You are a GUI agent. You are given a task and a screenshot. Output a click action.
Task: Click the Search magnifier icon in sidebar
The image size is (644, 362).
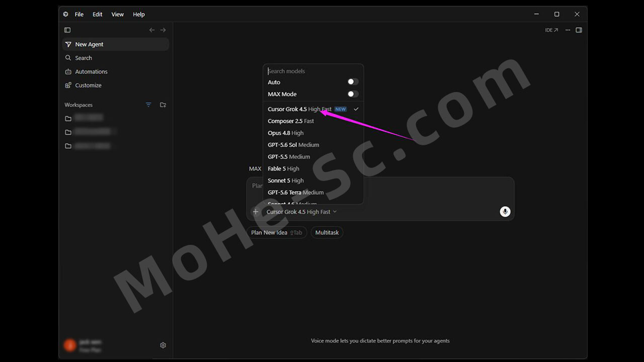(68, 58)
